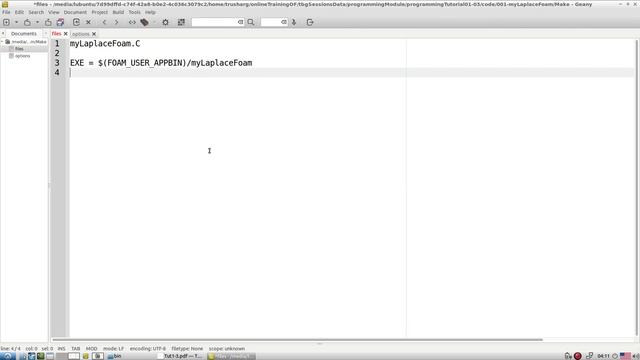Screen dimensions: 640x360
Task: Click the line containing myLaplaceFoam.C
Action: pos(105,44)
